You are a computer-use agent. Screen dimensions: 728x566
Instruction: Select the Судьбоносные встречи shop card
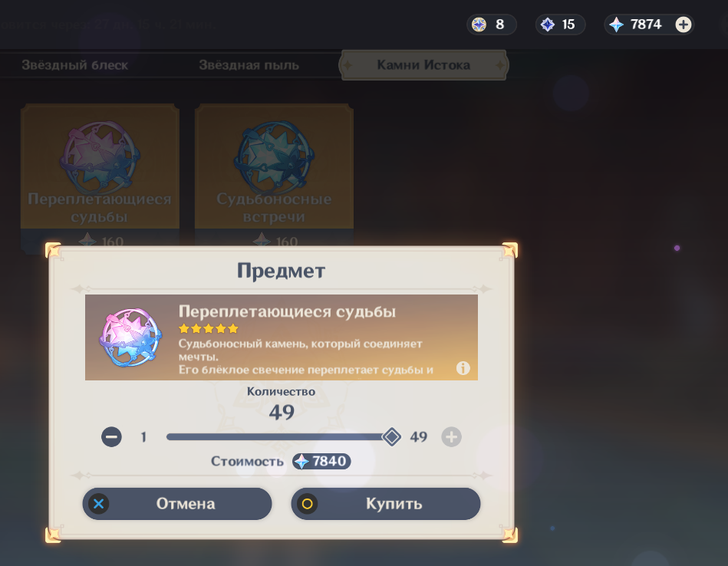click(x=274, y=175)
